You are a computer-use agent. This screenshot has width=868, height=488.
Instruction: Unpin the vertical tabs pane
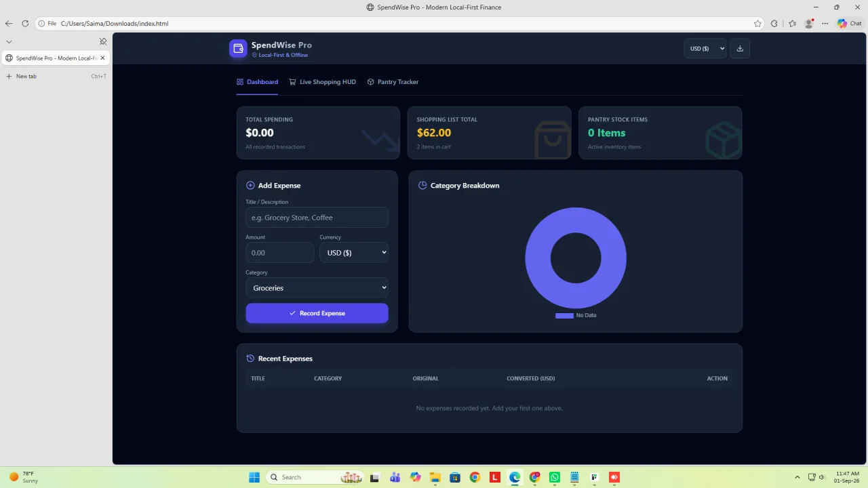103,41
